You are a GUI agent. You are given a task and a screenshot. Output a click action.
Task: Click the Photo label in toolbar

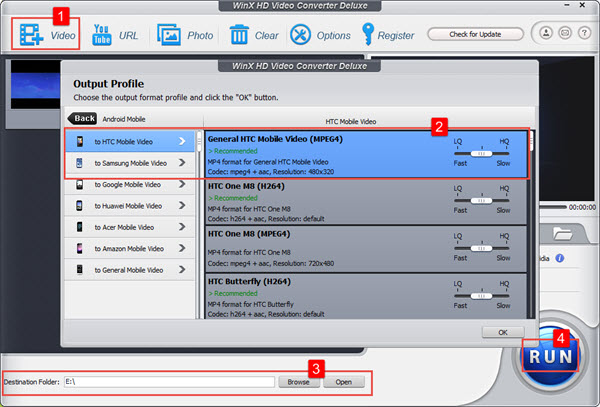click(200, 35)
